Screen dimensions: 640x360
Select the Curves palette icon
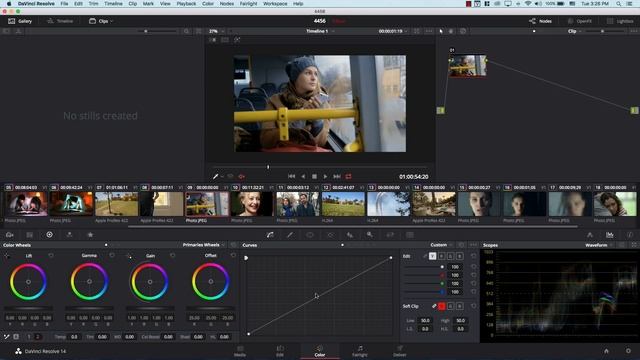pyautogui.click(x=270, y=235)
